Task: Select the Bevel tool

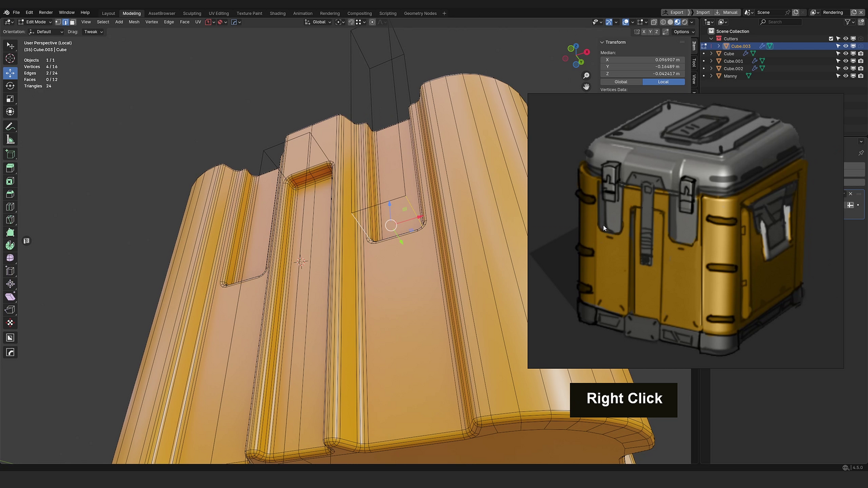Action: (x=10, y=194)
